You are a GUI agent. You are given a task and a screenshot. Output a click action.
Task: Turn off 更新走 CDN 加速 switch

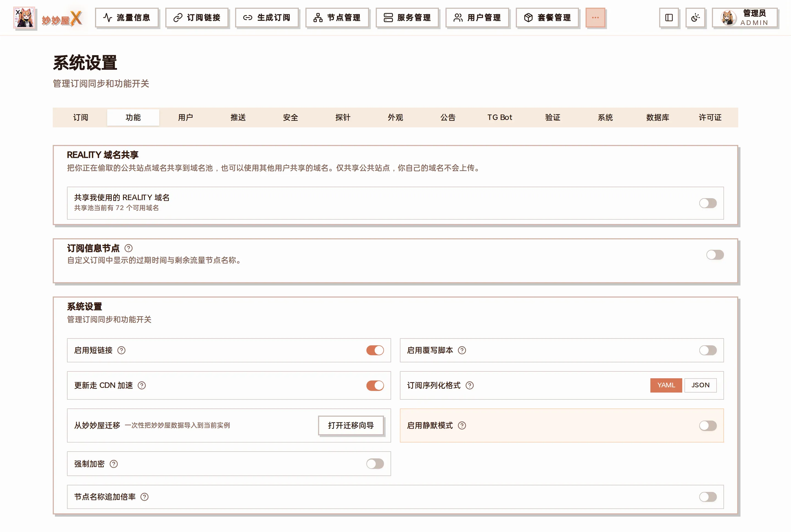click(375, 386)
